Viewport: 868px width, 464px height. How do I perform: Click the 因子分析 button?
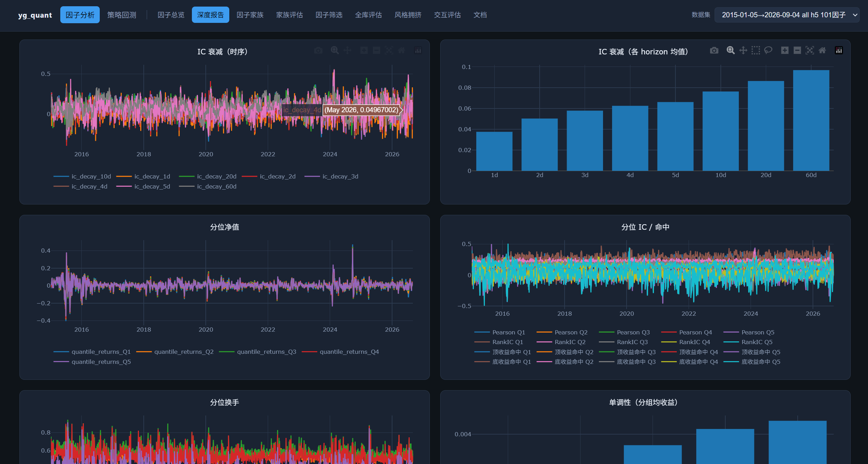tap(80, 15)
